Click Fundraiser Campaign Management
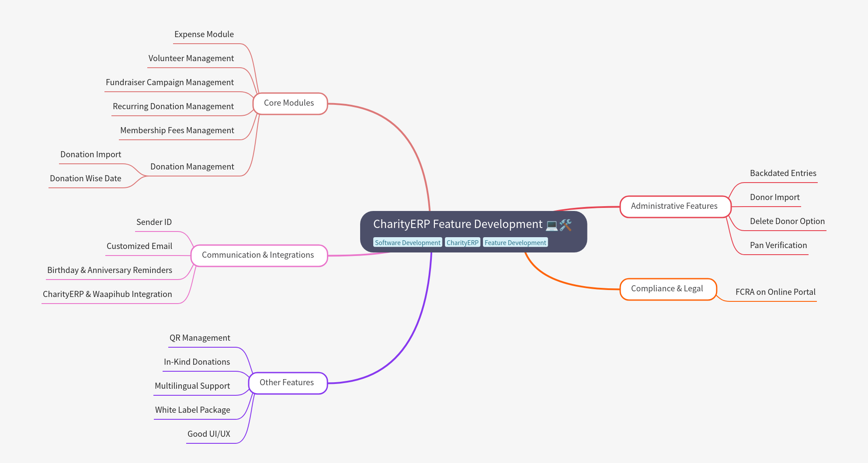This screenshot has width=868, height=463. click(x=170, y=83)
